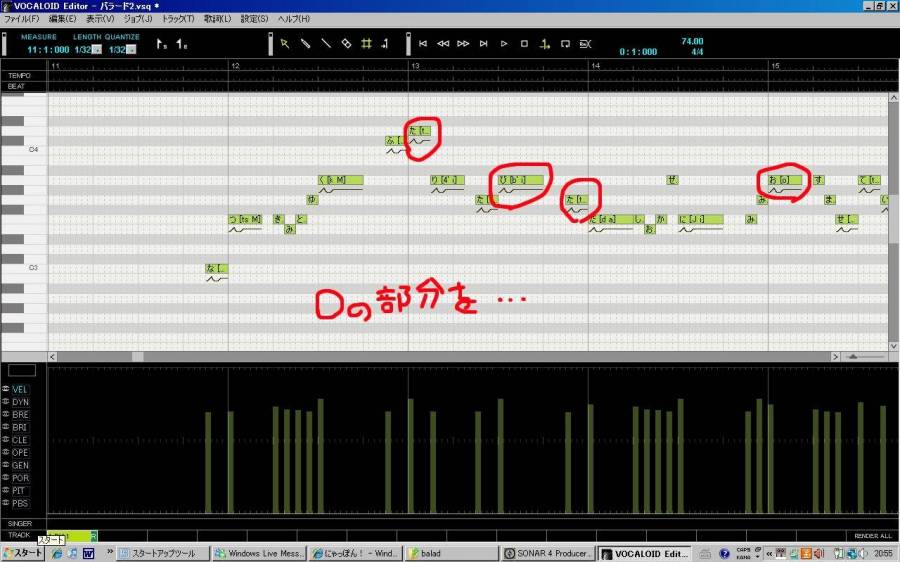Adjust the horizontal zoom slider
This screenshot has width=900, height=562.
pyautogui.click(x=853, y=356)
